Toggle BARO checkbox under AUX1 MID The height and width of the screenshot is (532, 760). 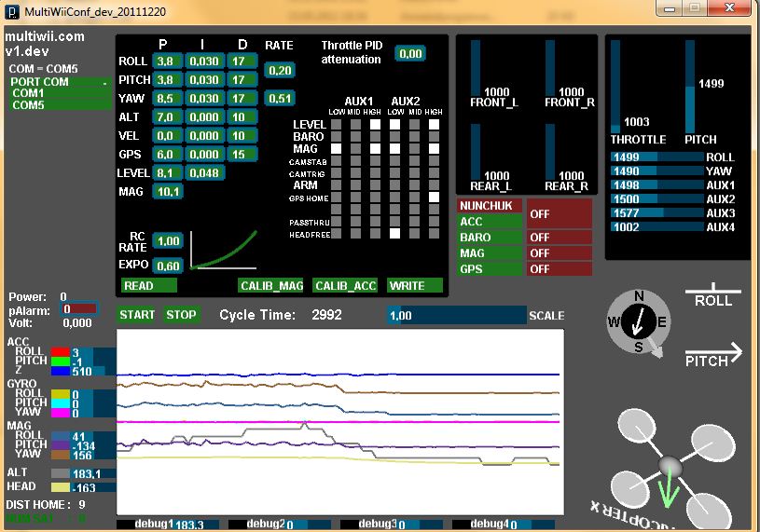[356, 137]
